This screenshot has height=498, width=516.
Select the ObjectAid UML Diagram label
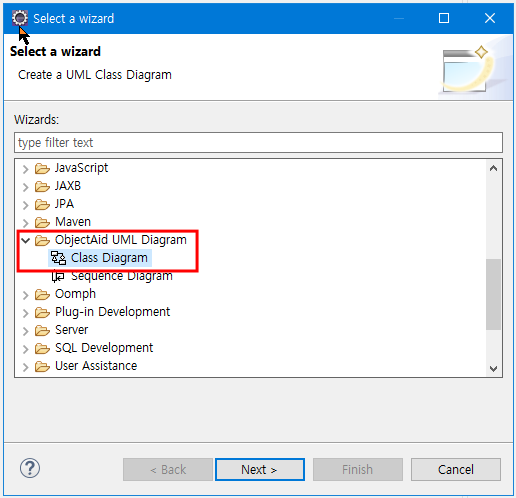121,240
